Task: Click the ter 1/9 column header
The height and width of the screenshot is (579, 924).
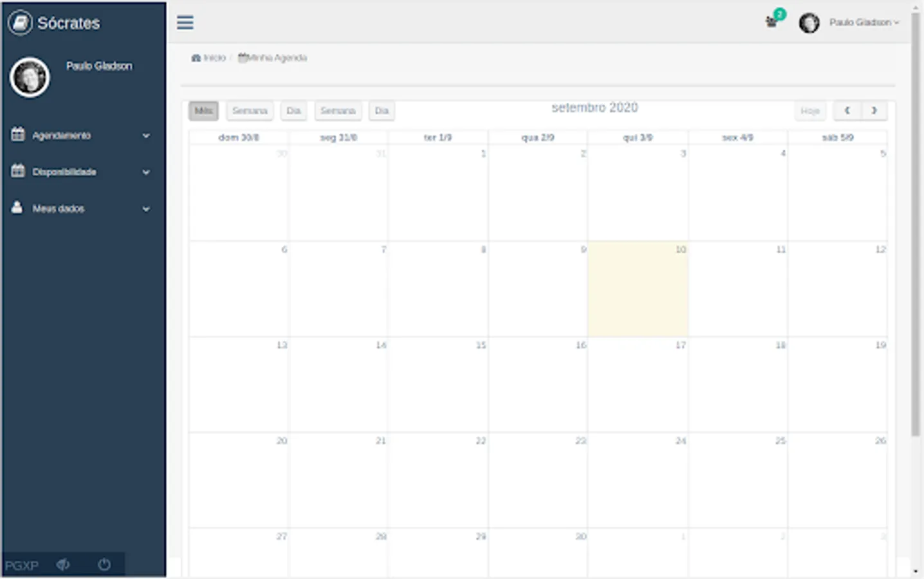Action: [x=438, y=137]
